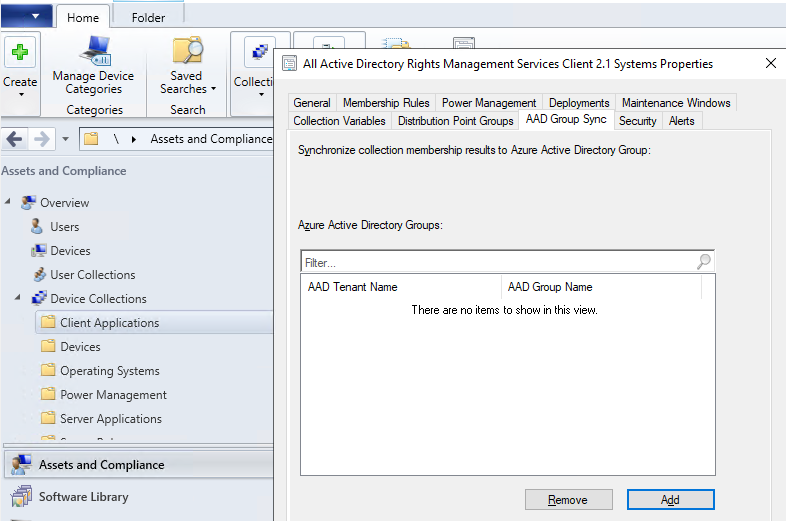Switch to the Membership Rules tab

pyautogui.click(x=386, y=103)
